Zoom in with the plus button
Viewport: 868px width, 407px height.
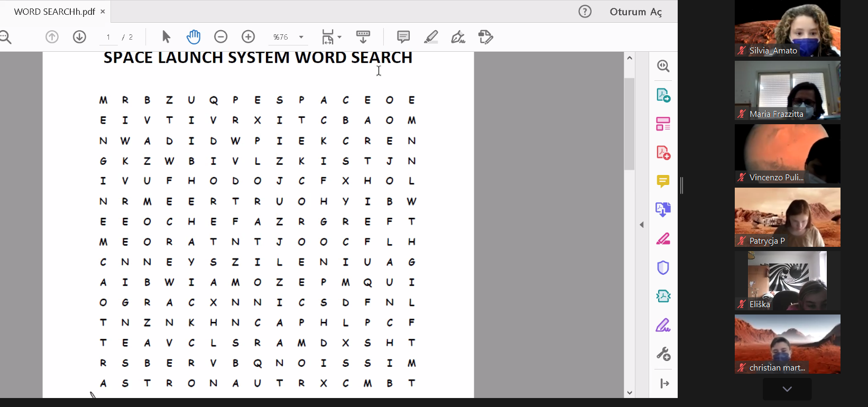coord(248,37)
